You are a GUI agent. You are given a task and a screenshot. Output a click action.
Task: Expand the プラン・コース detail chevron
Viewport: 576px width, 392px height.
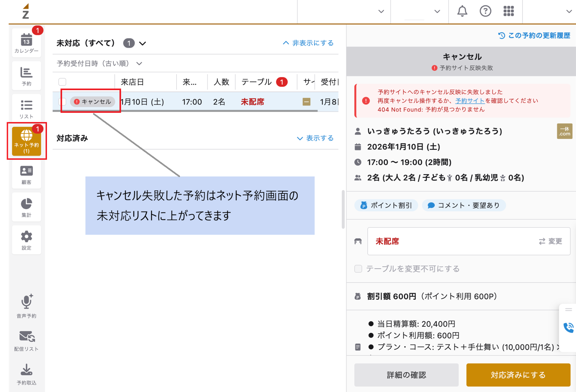pos(558,347)
